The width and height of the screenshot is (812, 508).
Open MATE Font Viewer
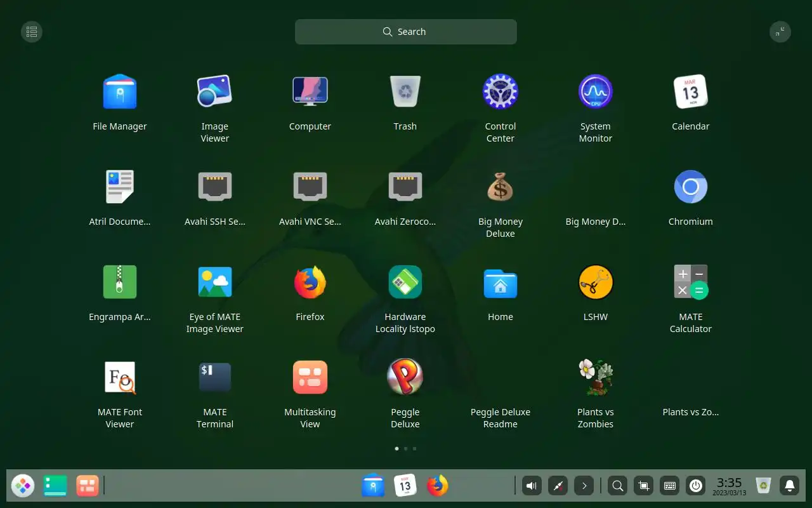click(x=120, y=377)
